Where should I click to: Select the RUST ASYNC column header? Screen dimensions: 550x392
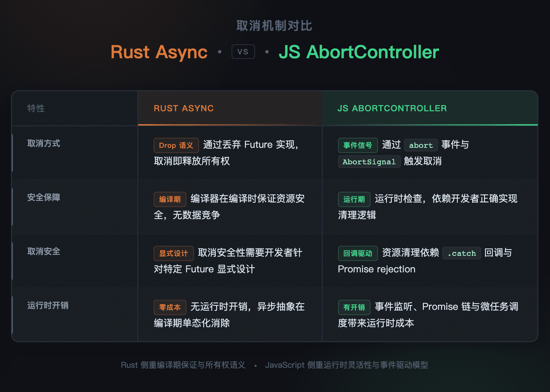[x=183, y=108]
